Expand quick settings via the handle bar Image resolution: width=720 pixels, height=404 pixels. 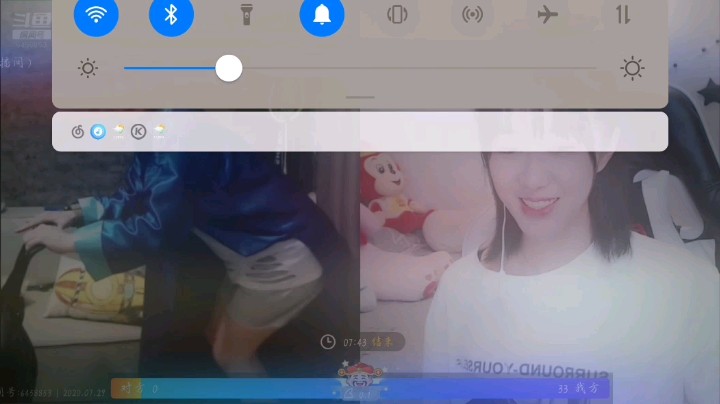(360, 97)
